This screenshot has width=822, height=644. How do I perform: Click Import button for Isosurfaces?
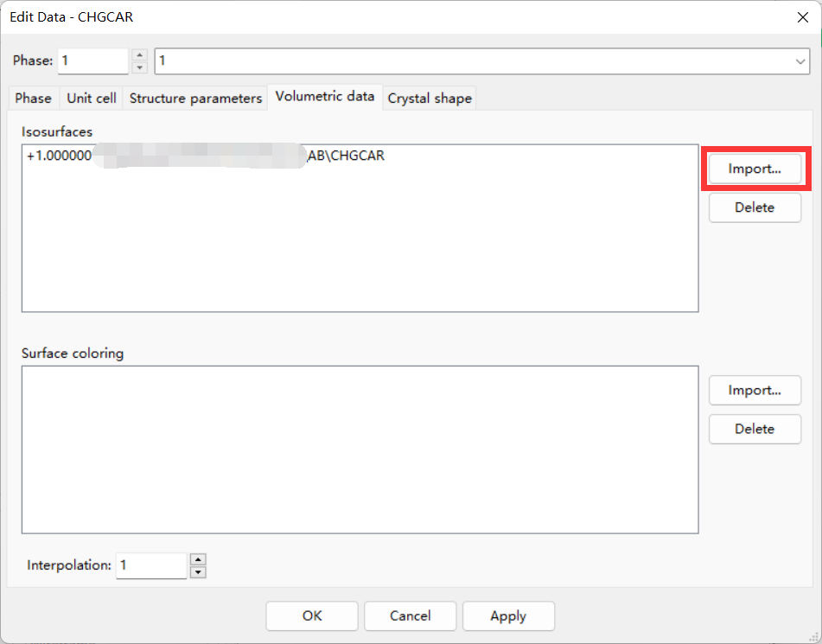[755, 169]
